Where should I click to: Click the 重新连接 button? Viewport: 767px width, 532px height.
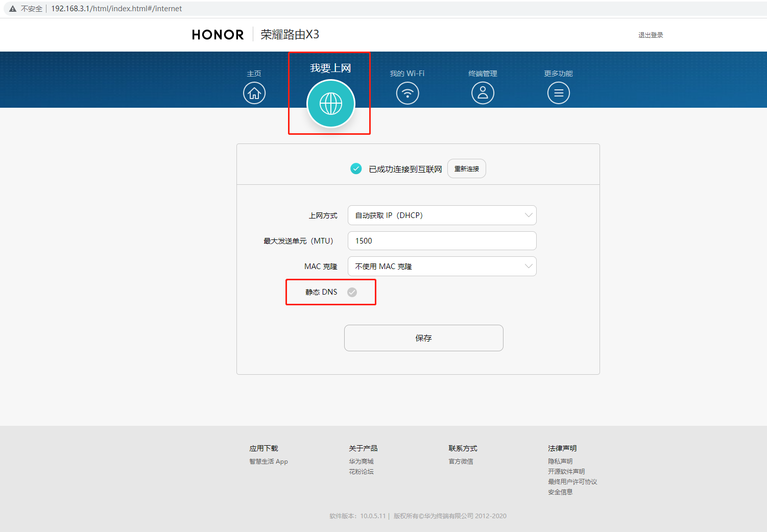467,168
